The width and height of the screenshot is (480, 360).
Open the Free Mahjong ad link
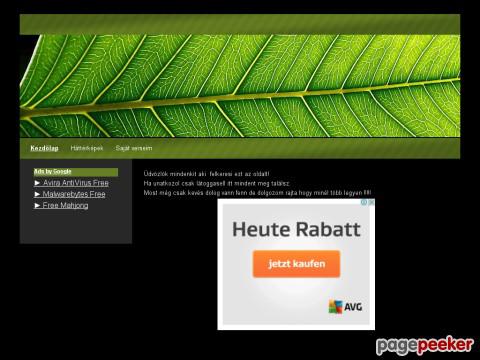[62, 205]
